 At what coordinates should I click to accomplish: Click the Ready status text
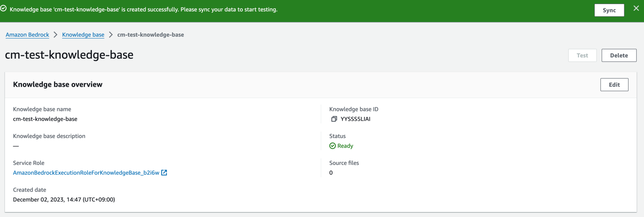coord(345,146)
